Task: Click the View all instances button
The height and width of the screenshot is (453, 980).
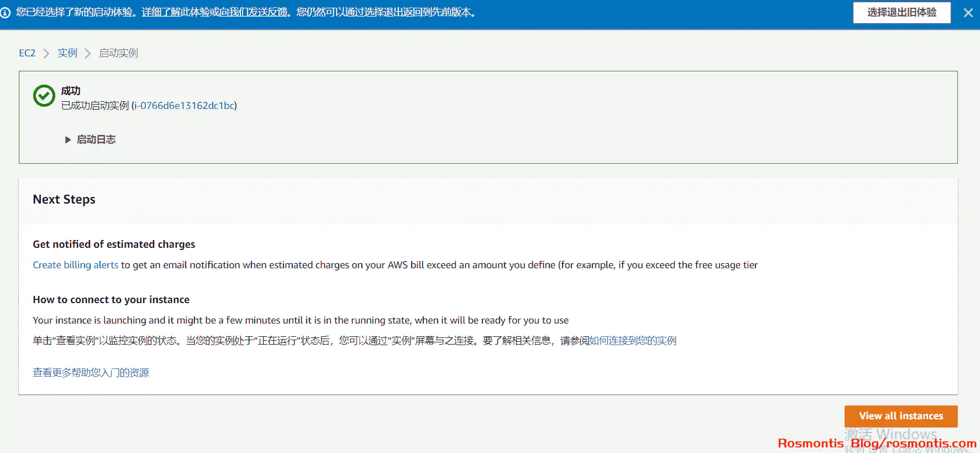Action: click(901, 416)
